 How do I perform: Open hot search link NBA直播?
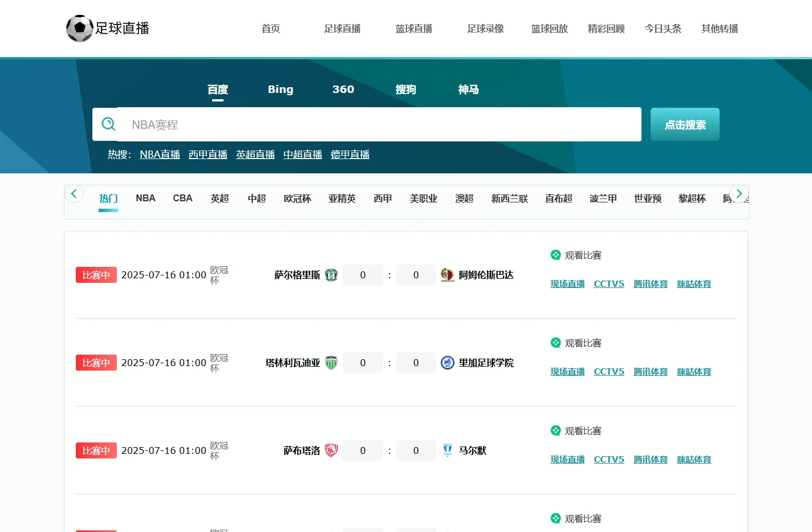tap(160, 155)
